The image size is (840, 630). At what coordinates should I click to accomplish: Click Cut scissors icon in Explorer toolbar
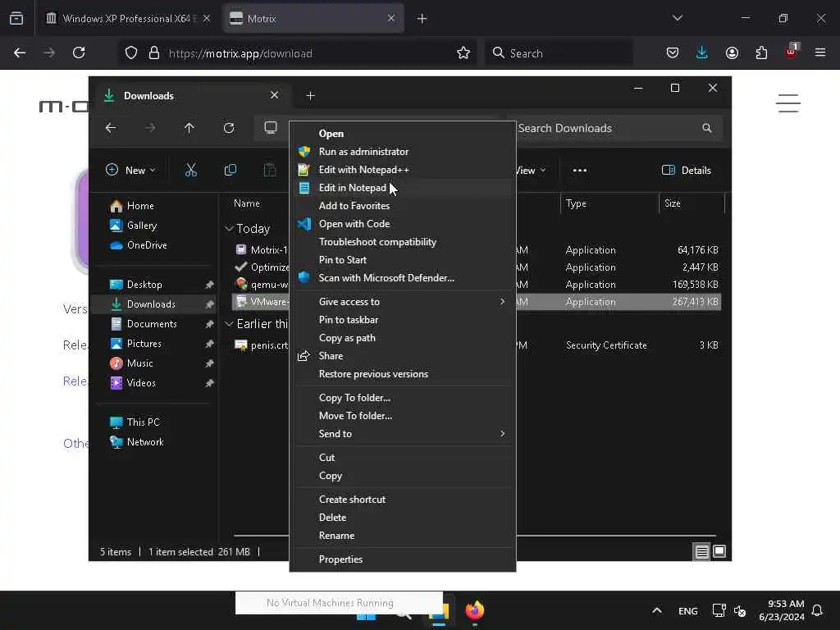pyautogui.click(x=190, y=171)
